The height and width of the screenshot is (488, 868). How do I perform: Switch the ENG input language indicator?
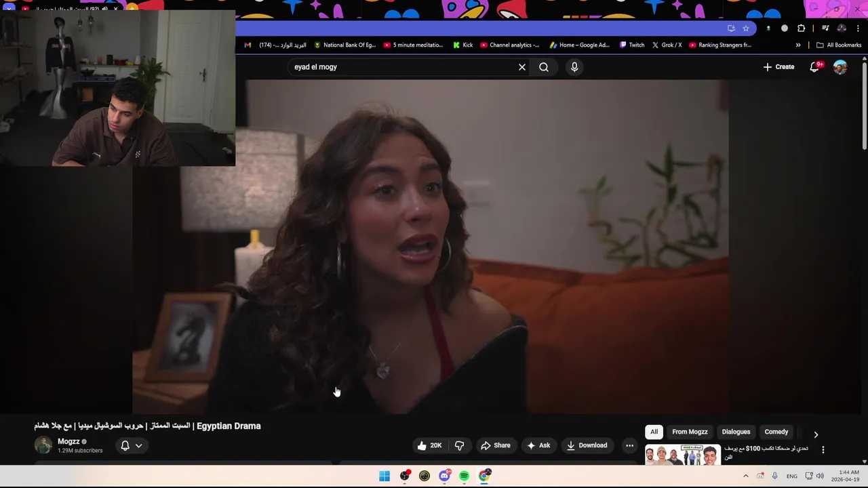792,476
